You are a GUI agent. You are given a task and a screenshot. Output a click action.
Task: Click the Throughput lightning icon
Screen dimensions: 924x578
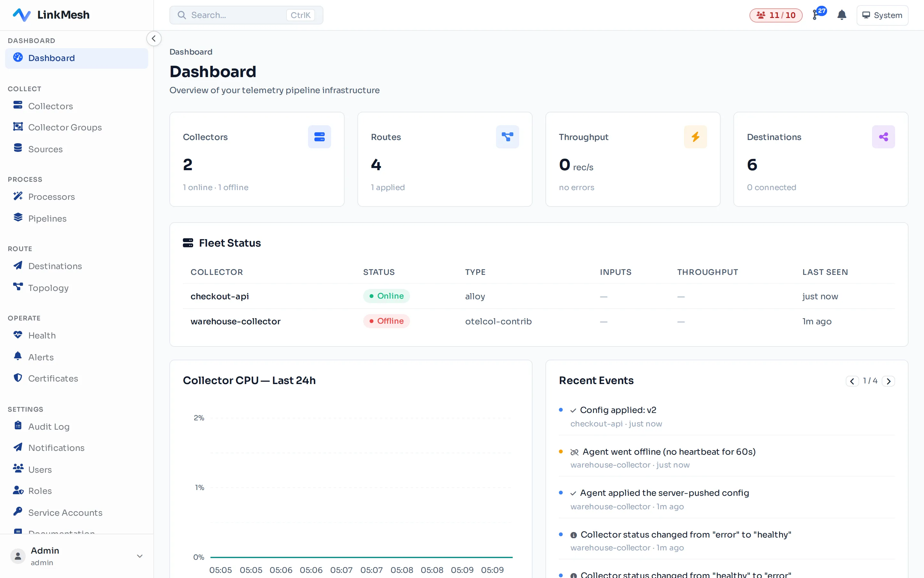695,137
